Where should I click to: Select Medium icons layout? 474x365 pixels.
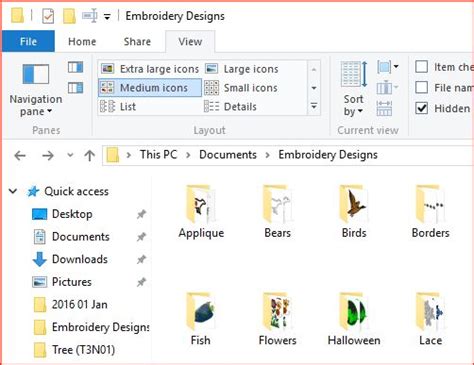pos(150,88)
